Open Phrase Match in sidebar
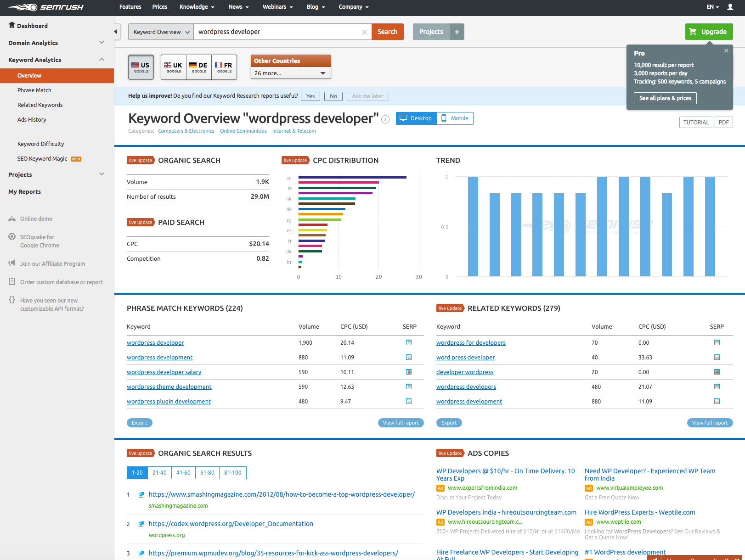The height and width of the screenshot is (560, 745). (x=34, y=90)
